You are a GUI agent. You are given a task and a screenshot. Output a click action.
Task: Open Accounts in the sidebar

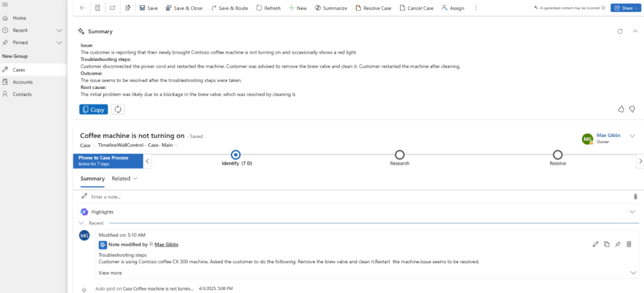point(23,82)
